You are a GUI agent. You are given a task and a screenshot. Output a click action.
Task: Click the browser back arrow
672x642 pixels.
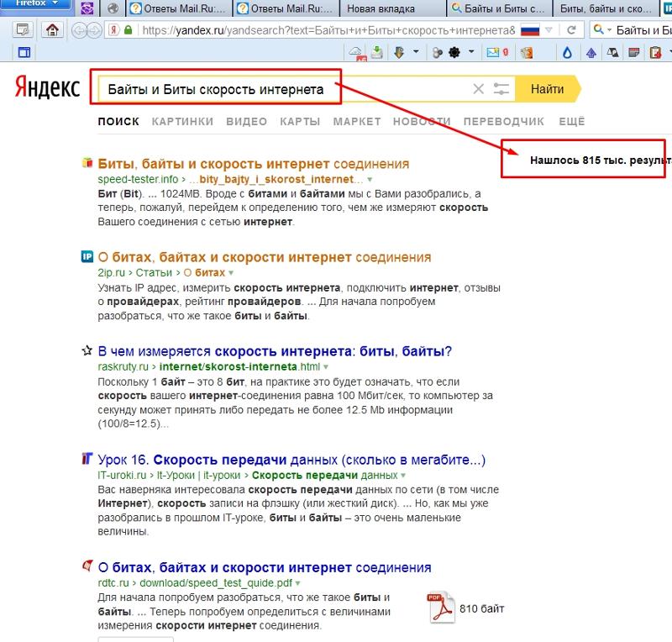79,30
